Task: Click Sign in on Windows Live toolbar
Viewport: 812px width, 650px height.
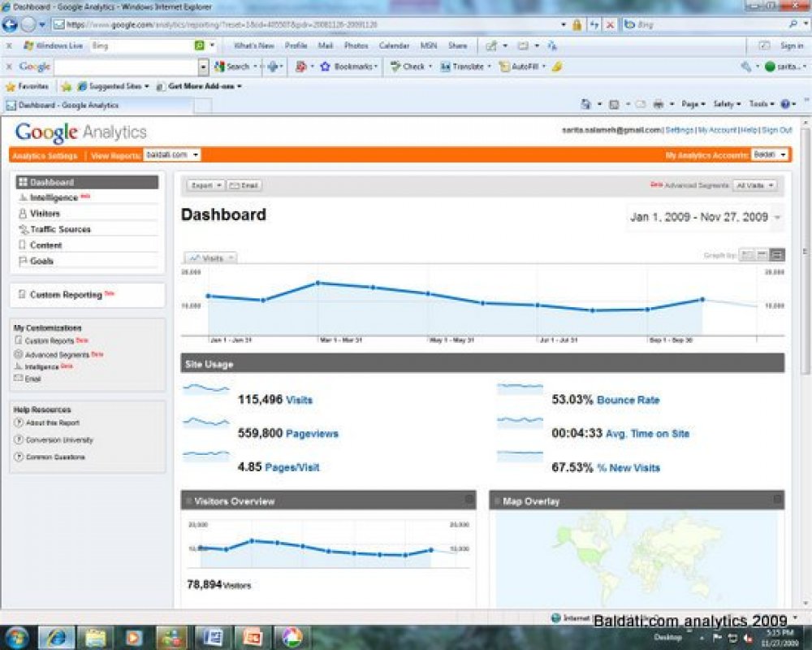Action: [x=792, y=45]
